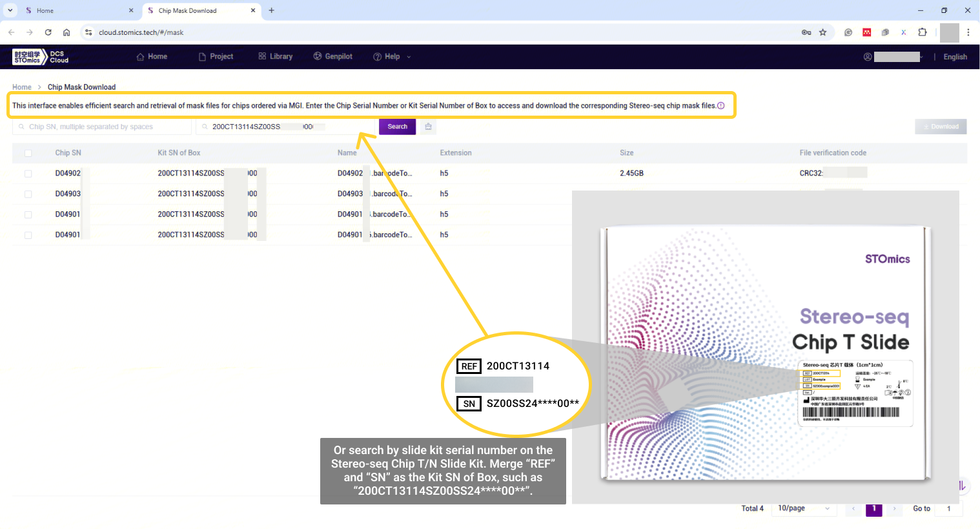Open the Chrome three-dot menu
Image resolution: width=980 pixels, height=529 pixels.
(x=968, y=32)
